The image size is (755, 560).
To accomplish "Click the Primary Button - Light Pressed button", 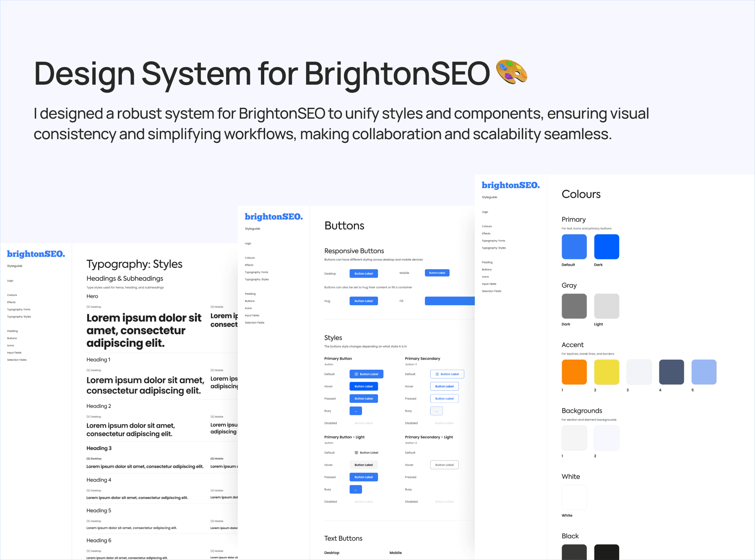I will click(364, 477).
